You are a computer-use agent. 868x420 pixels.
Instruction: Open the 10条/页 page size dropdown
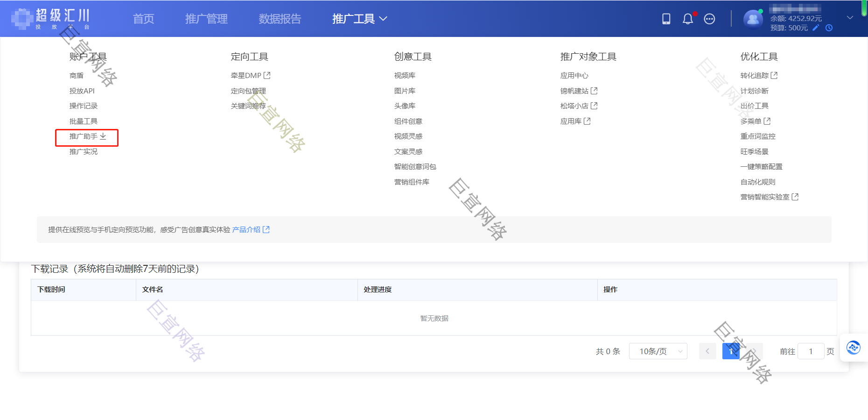pyautogui.click(x=658, y=351)
